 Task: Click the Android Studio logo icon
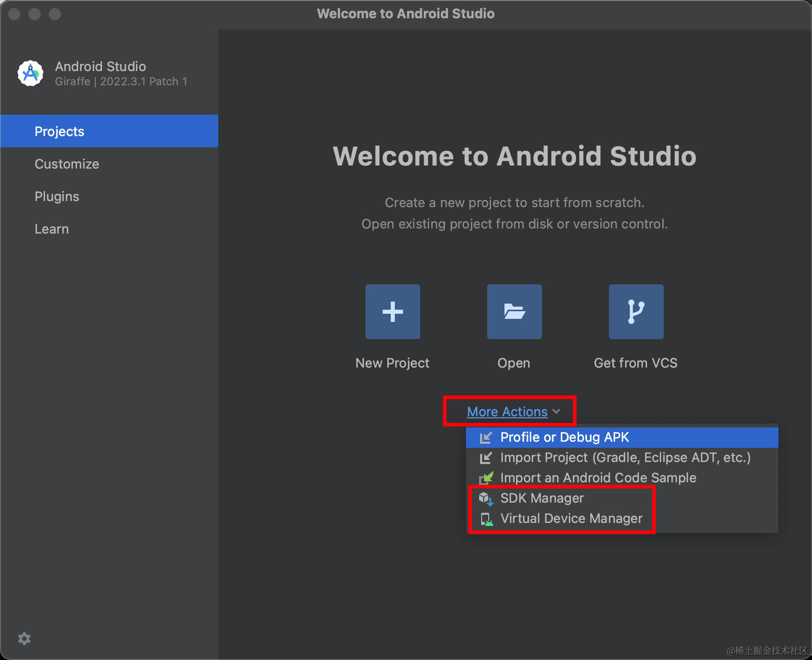pos(30,73)
